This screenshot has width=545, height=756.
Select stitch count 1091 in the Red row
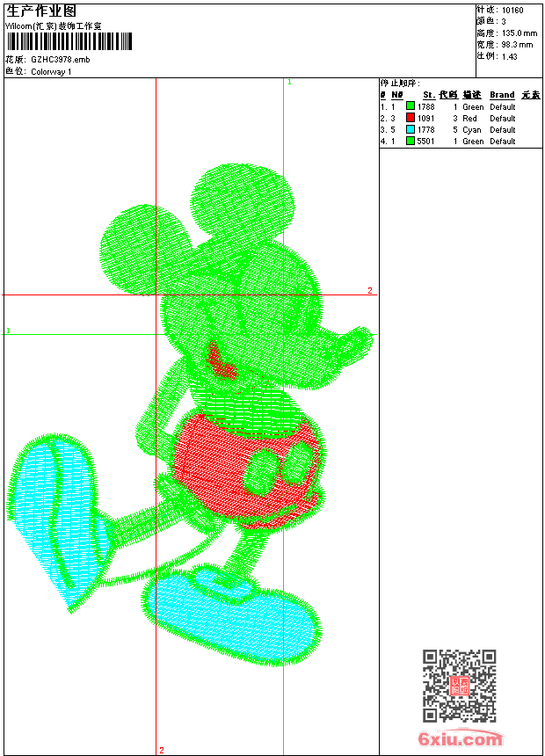tap(425, 118)
